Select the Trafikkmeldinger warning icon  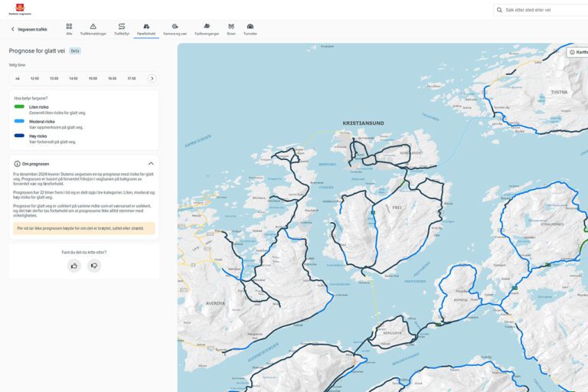(93, 27)
